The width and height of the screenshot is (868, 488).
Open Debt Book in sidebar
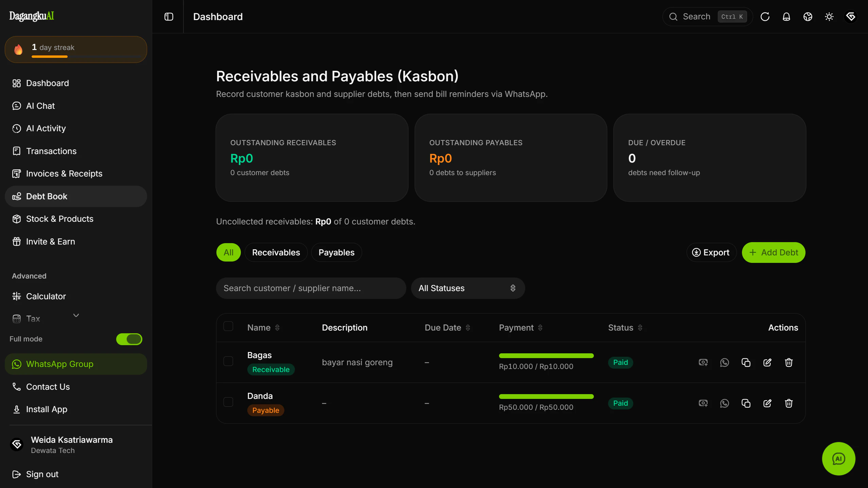76,196
